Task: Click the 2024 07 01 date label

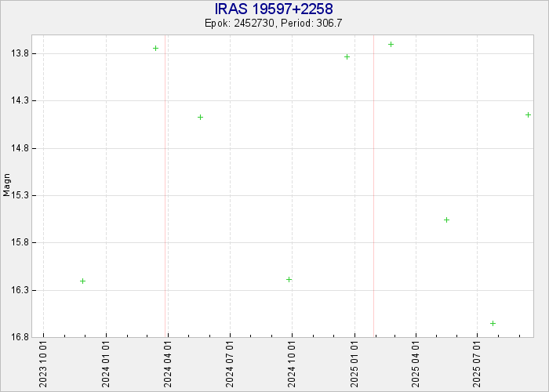Action: coord(230,365)
